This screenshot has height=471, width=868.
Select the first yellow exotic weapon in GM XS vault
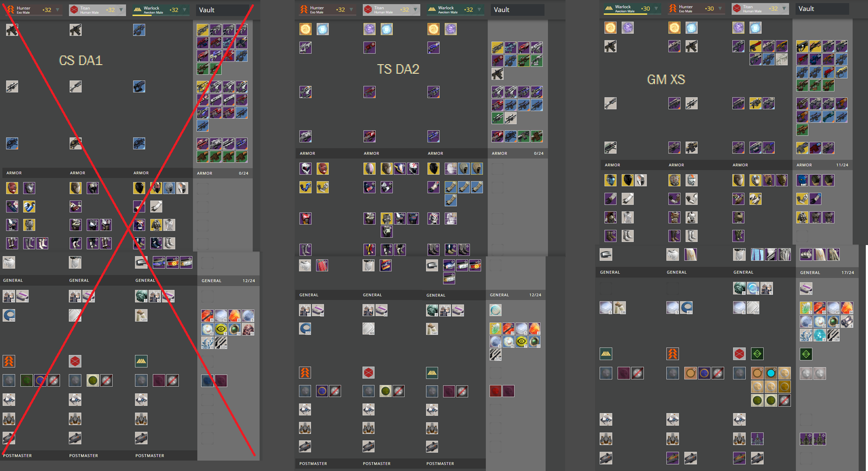click(x=802, y=46)
